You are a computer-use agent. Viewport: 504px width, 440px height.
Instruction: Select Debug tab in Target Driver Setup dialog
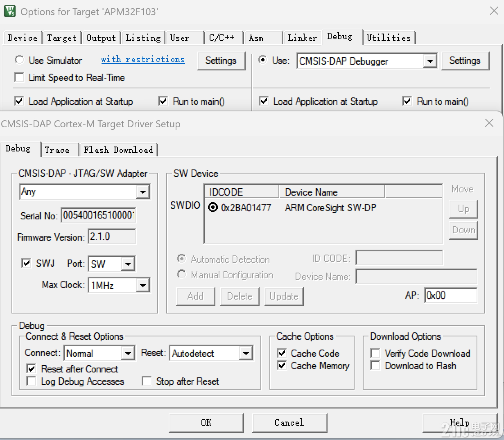[20, 149]
